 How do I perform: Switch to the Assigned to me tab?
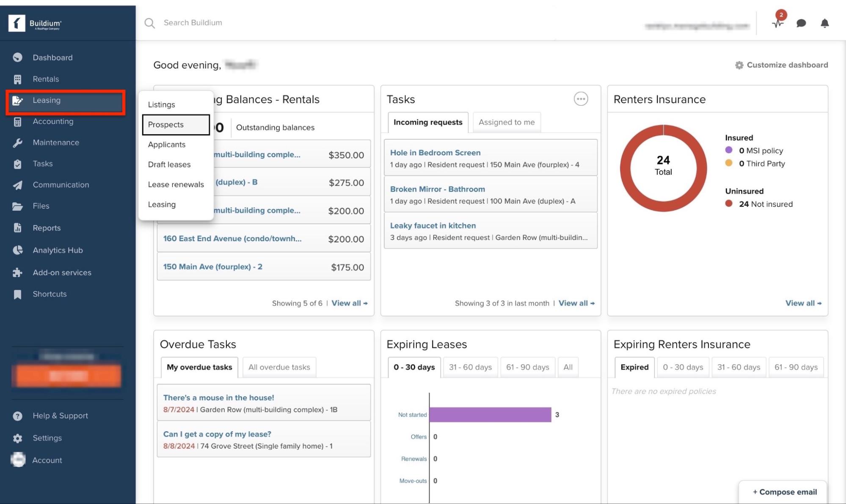point(507,122)
